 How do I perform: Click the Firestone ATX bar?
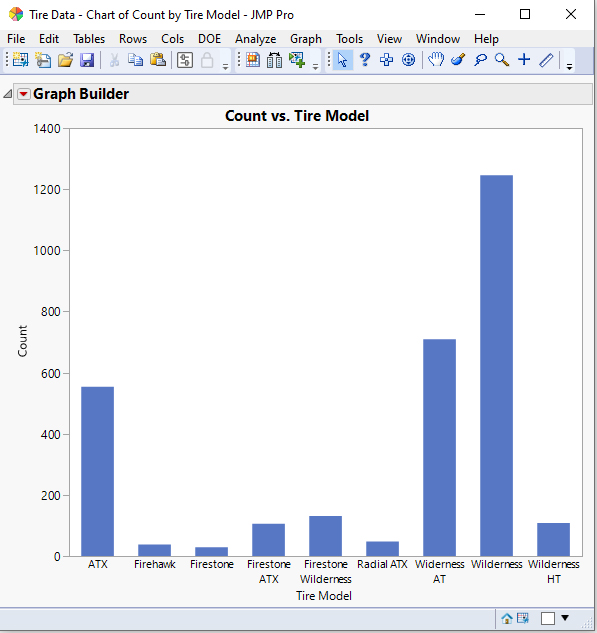coord(268,540)
